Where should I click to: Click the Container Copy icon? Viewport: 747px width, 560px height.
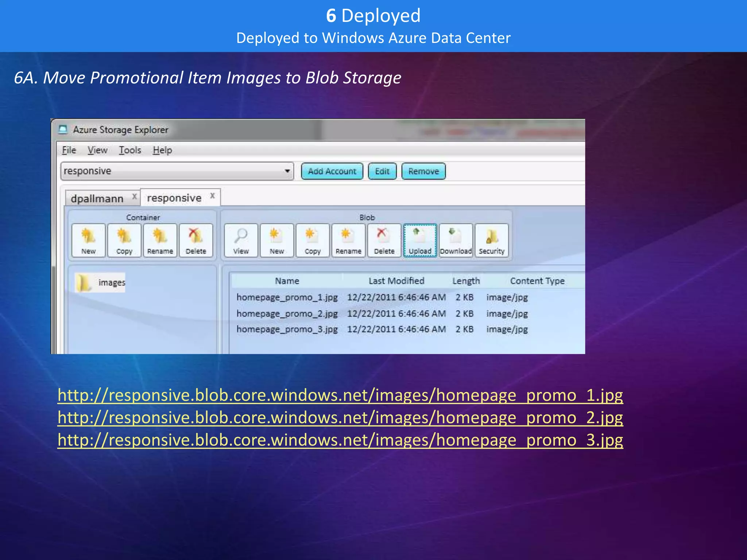coord(124,241)
